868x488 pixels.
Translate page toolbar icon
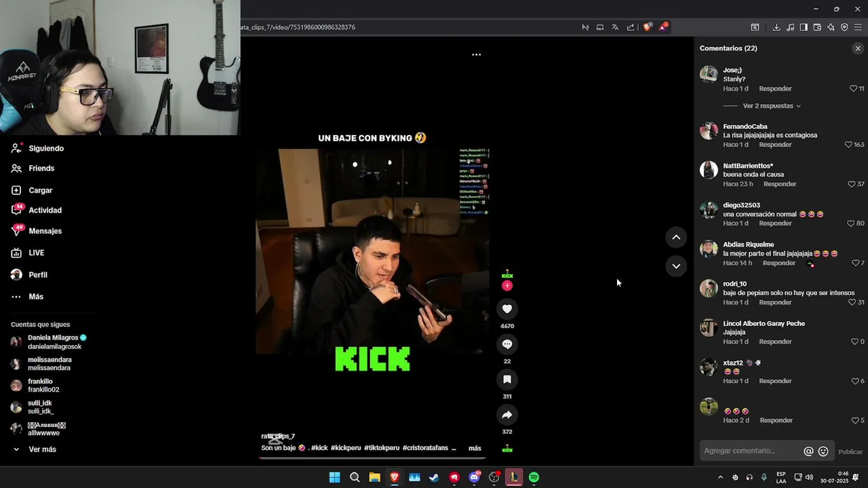point(615,27)
